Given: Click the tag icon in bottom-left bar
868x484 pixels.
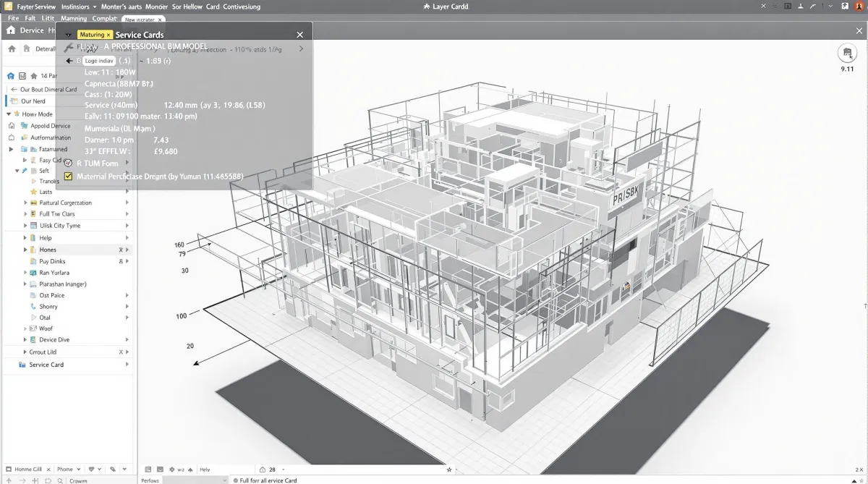Looking at the screenshot, I should tap(113, 470).
